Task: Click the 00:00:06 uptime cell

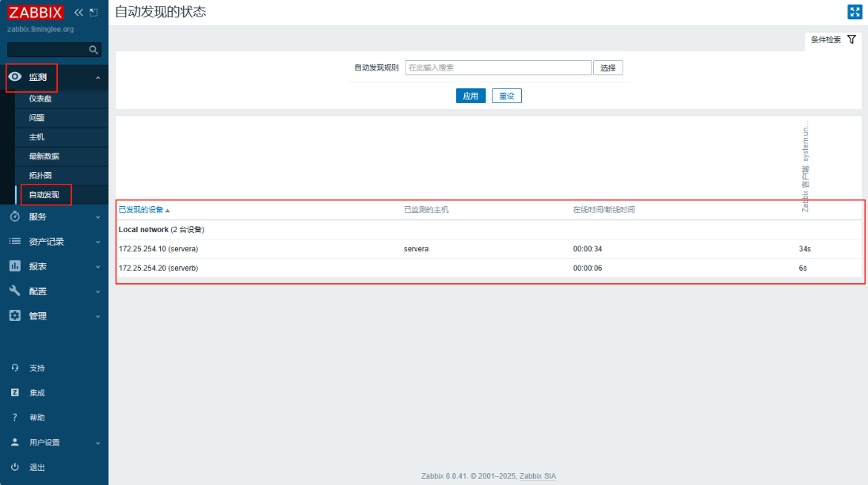Action: [x=588, y=269]
